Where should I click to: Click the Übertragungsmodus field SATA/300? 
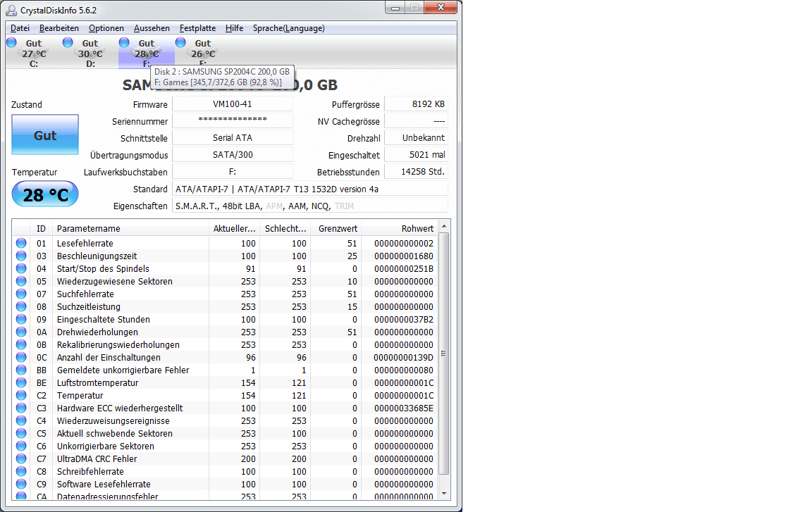tap(233, 155)
